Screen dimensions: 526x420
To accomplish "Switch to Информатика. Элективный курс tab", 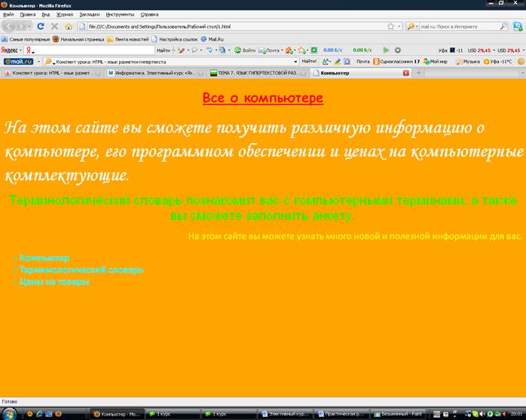I will tap(155, 73).
